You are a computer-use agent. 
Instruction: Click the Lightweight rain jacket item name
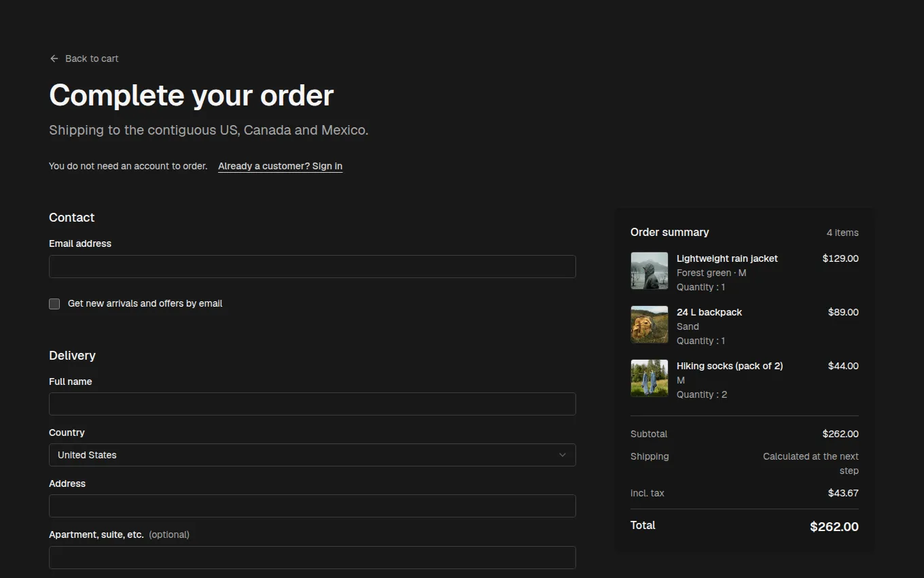(727, 258)
